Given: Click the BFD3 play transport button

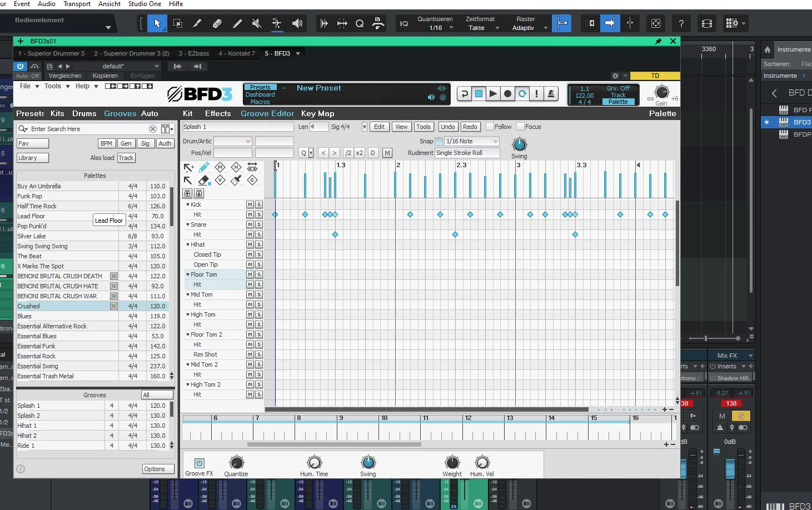Looking at the screenshot, I should 493,94.
